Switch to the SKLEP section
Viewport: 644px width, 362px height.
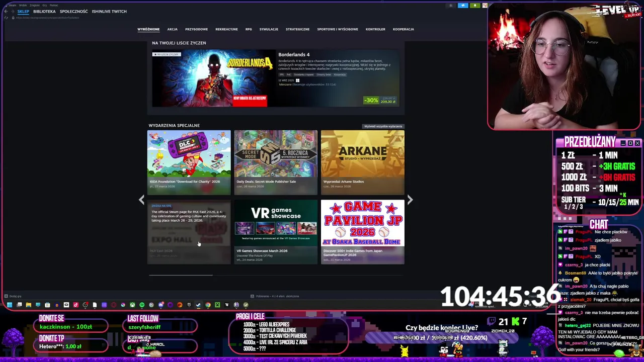tap(23, 12)
